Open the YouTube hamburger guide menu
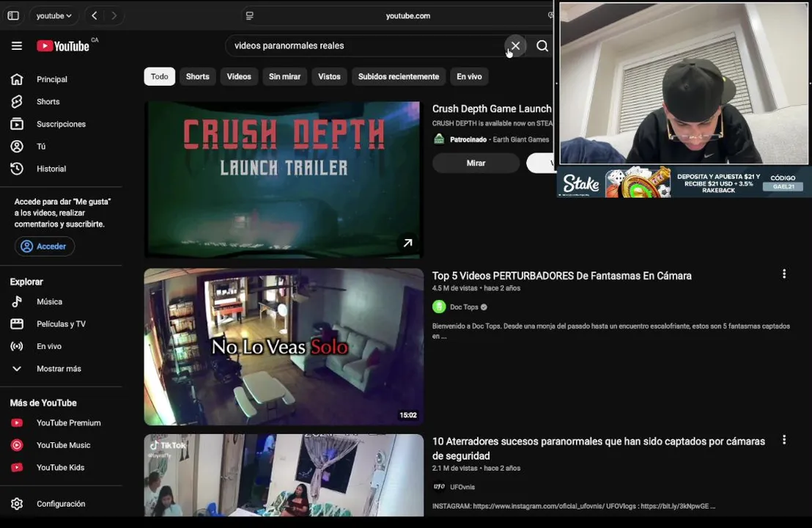812x528 pixels. [x=17, y=46]
